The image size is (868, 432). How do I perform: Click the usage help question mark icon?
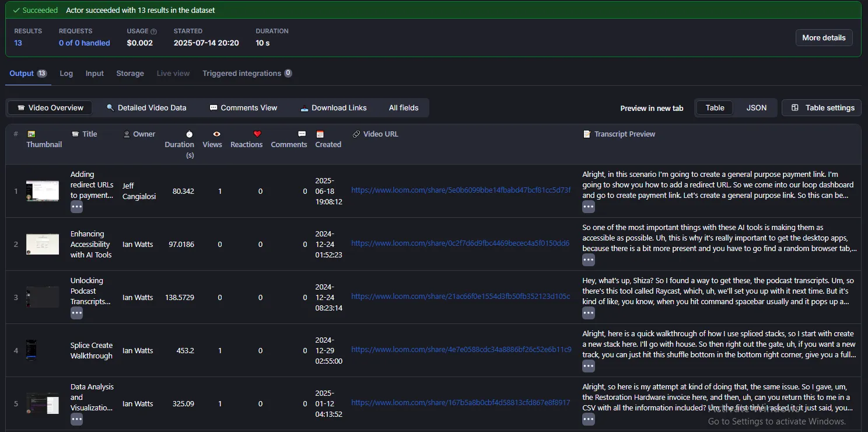154,32
